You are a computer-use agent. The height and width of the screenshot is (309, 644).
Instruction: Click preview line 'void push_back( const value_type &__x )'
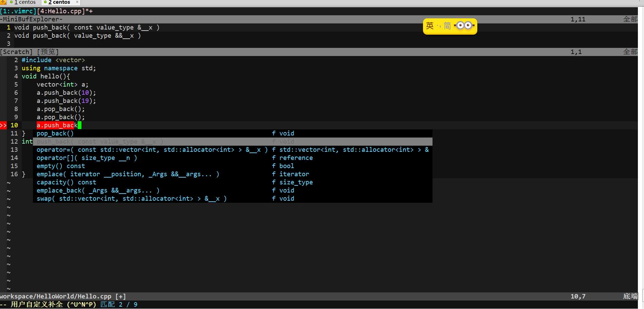coord(87,28)
